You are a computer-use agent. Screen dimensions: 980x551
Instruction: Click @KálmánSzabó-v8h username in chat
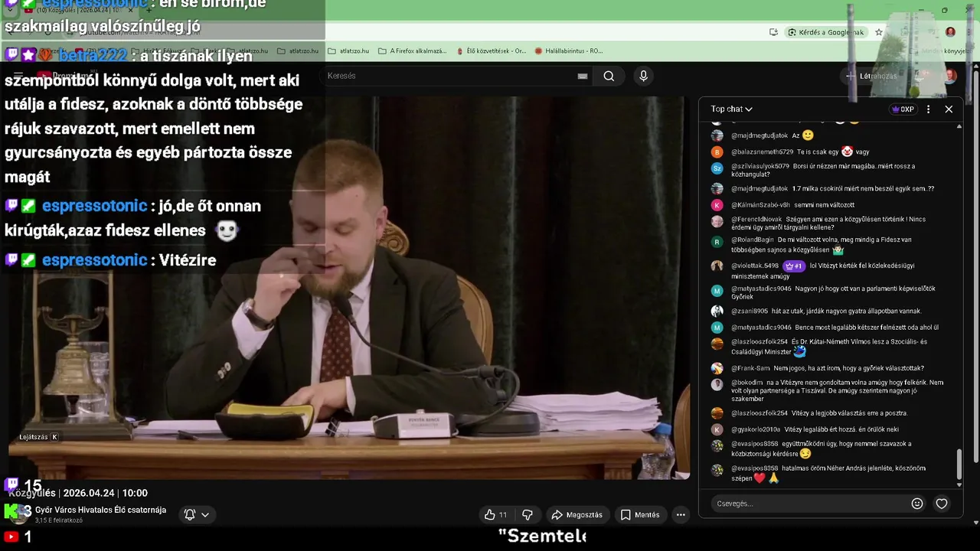coord(760,205)
